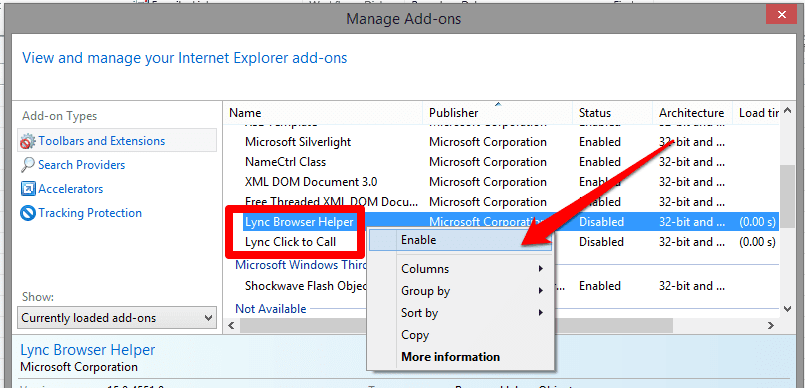This screenshot has height=388, width=805.
Task: Click the left arrow of the horizontal scrollbar
Action: 232,325
